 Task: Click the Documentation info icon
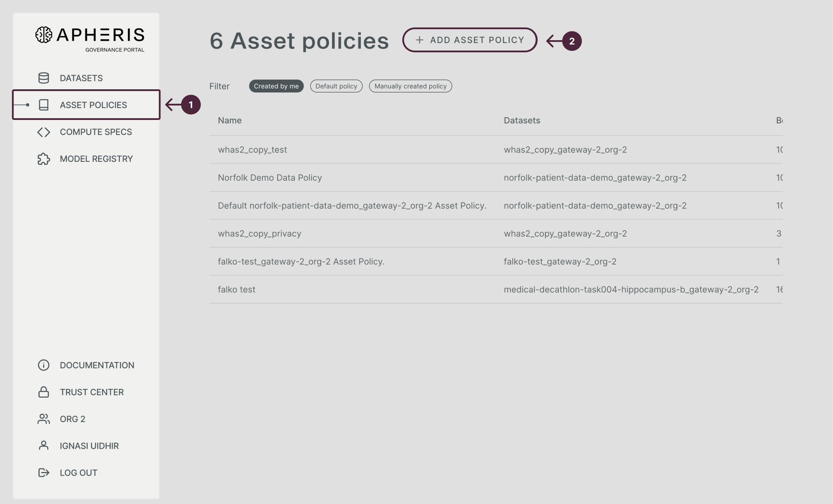[x=44, y=365]
